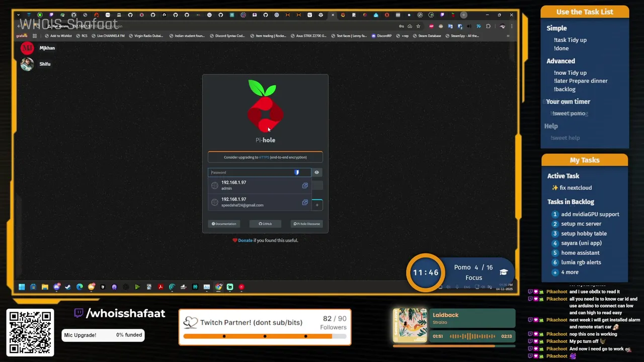Open Steam from the taskbar
This screenshot has height=362, width=644.
click(x=68, y=287)
